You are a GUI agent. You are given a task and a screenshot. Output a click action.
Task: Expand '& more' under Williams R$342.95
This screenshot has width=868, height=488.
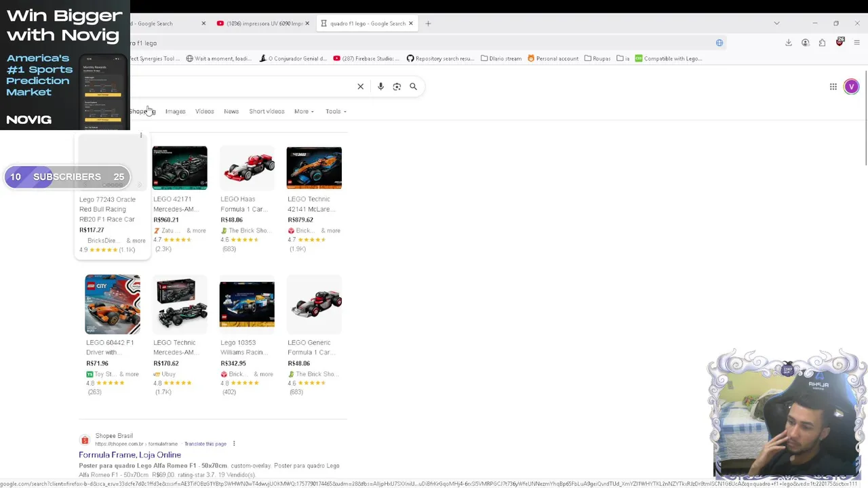263,374
